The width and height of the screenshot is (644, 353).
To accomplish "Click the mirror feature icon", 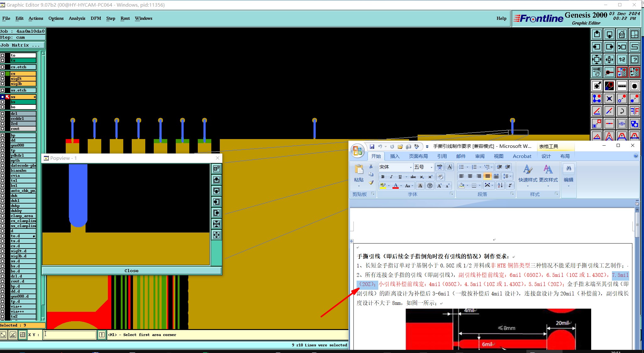I will click(634, 111).
